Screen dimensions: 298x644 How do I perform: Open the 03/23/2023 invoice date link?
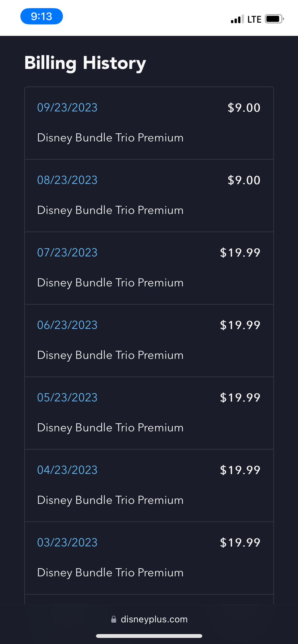pos(67,542)
